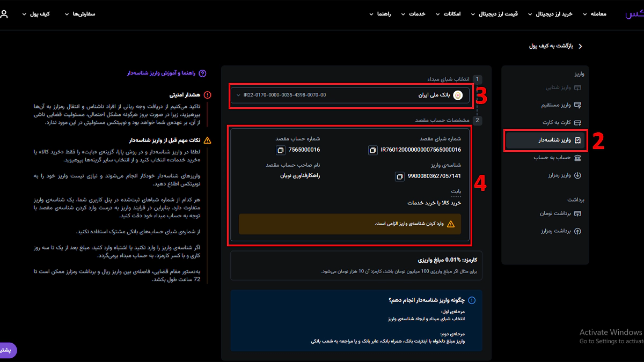Click the red security warning icon beside هشدار امنیتی
The height and width of the screenshot is (362, 644).
[x=208, y=95]
